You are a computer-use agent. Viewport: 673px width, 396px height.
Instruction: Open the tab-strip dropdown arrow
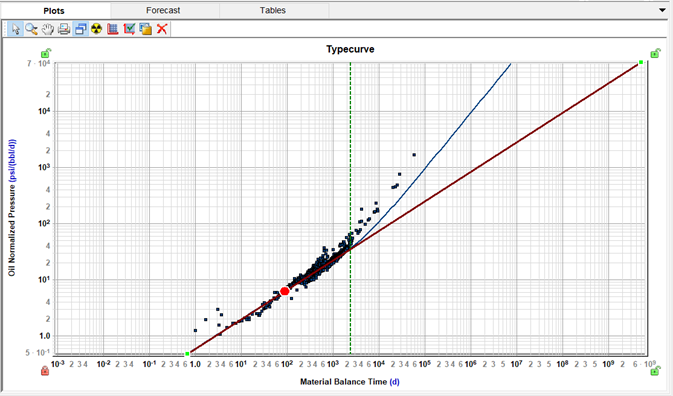pyautogui.click(x=662, y=10)
